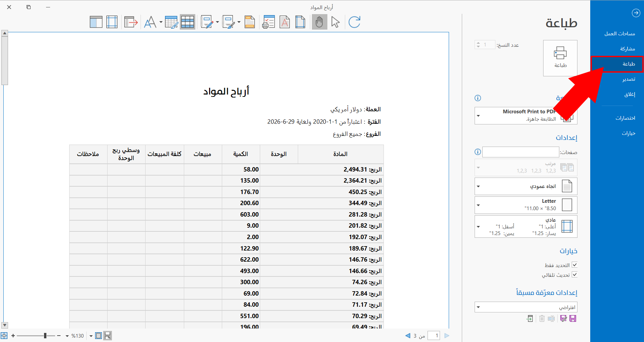The image size is (644, 342).
Task: Click inside the 'صفحات' pages input field
Action: 521,152
